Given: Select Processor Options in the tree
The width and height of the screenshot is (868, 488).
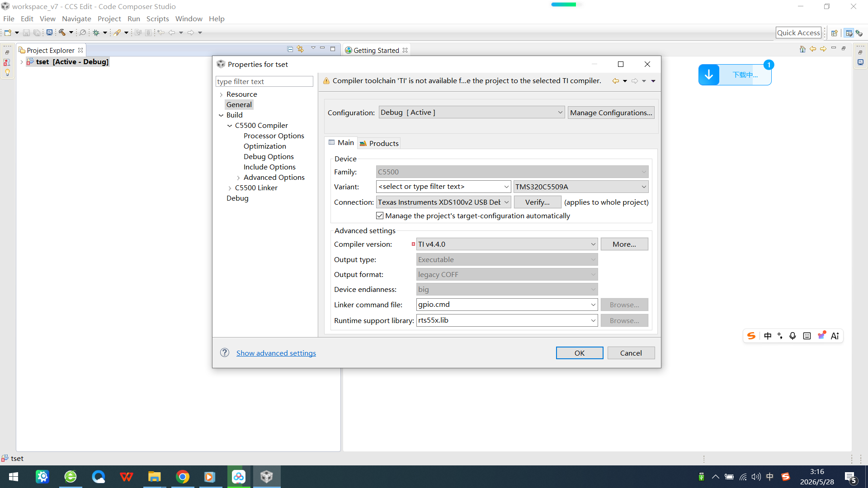Looking at the screenshot, I should coord(274,136).
